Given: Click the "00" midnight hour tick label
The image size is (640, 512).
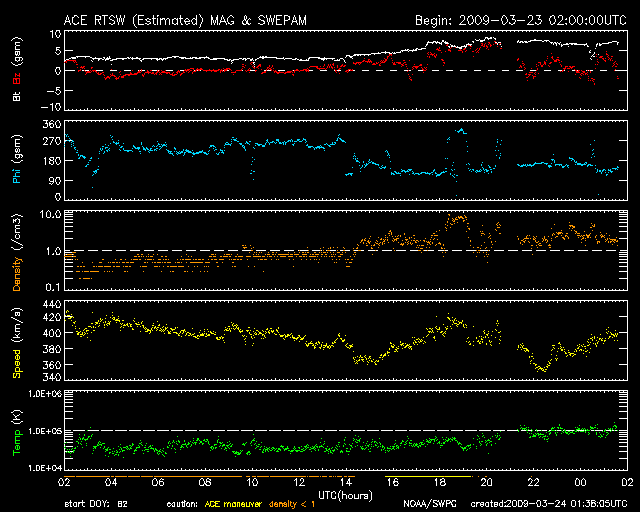Looking at the screenshot, I should [580, 482].
